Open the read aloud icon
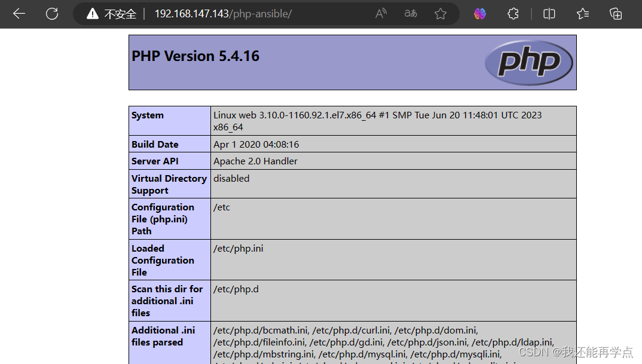The height and width of the screenshot is (364, 642). [381, 14]
